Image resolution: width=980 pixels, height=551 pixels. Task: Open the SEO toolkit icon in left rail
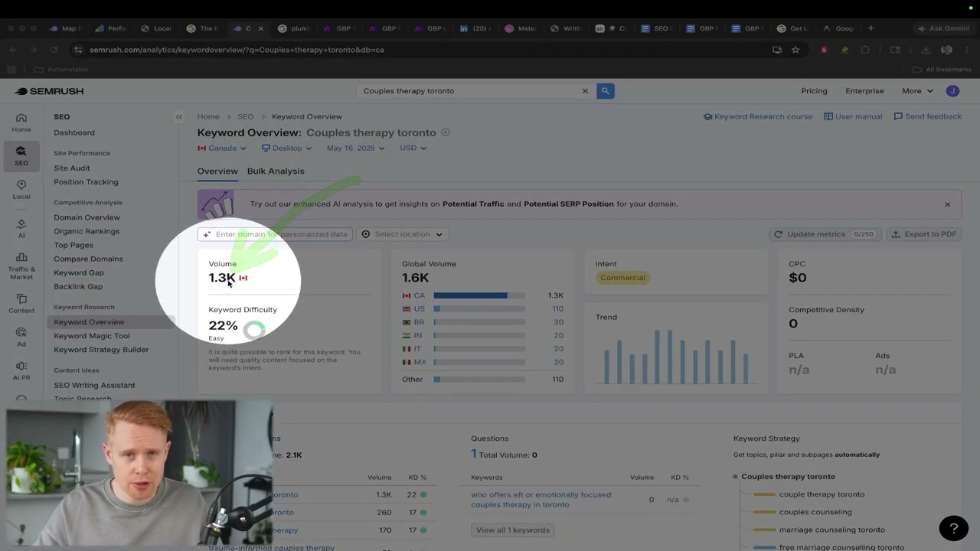(x=21, y=156)
